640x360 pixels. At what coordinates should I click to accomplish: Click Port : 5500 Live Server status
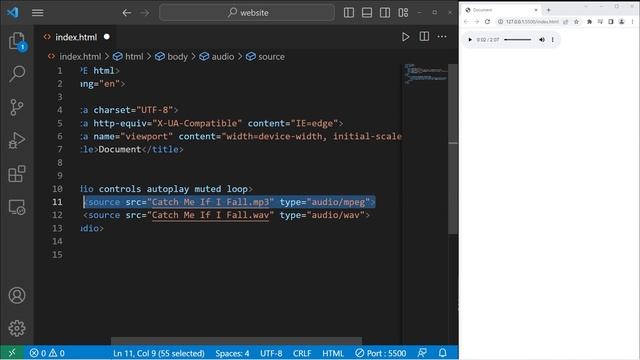tap(380, 353)
